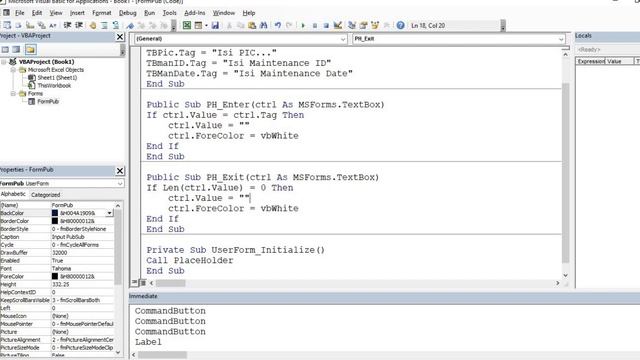Collapse the Forms folder node
The image size is (640, 360).
point(13,93)
